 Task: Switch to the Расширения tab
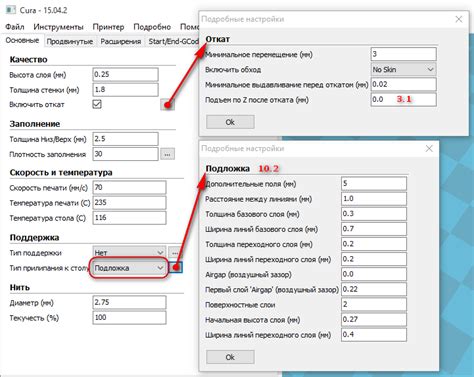pyautogui.click(x=121, y=41)
